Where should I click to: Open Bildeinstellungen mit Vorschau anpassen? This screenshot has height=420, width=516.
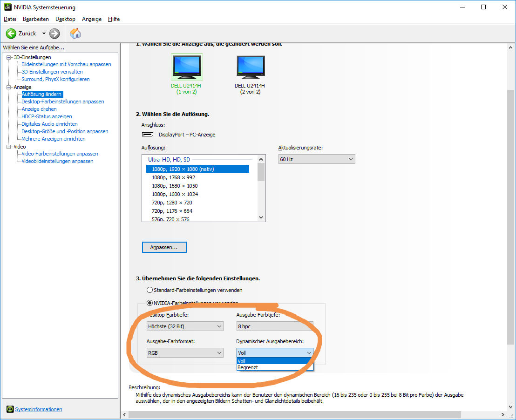click(66, 64)
